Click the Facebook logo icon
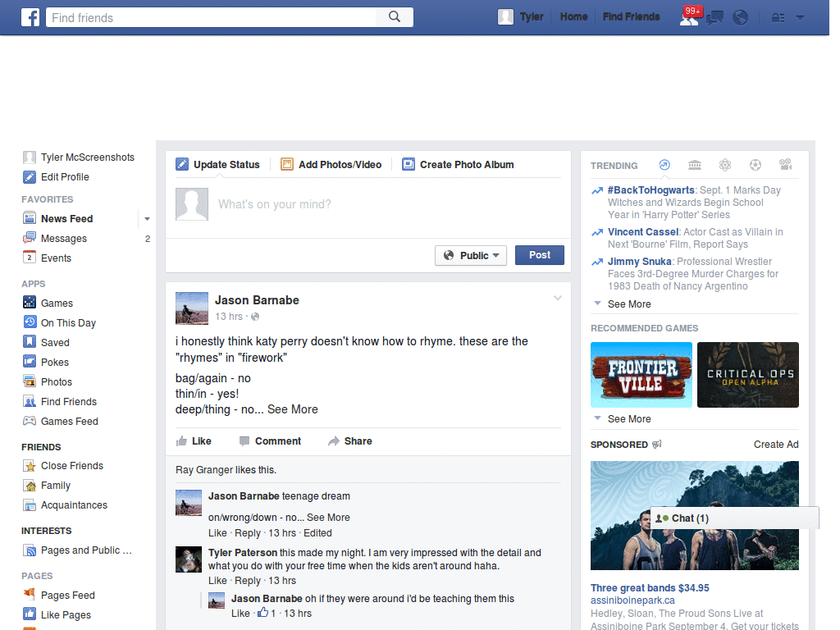Viewport: 840px width, 630px height. coord(30,17)
